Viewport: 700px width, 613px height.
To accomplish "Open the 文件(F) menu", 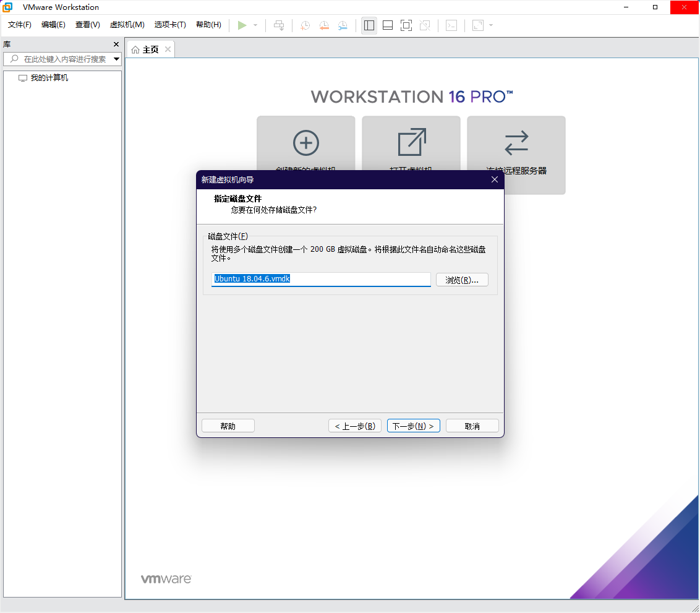I will 20,25.
